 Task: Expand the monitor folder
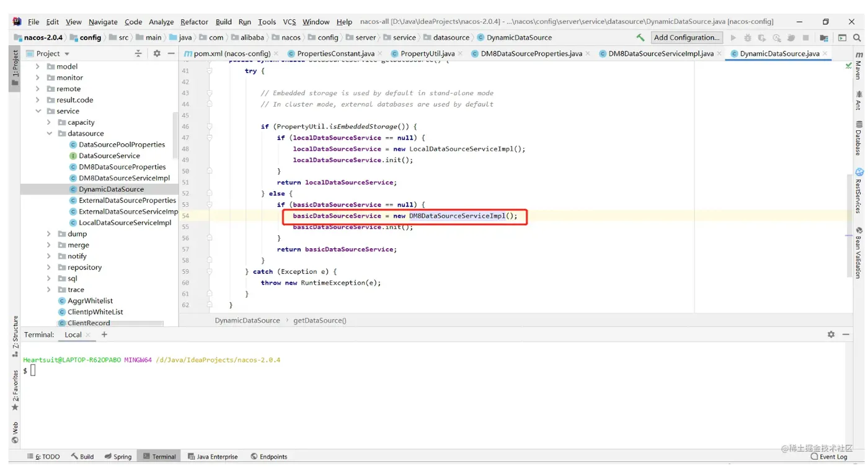pyautogui.click(x=38, y=78)
